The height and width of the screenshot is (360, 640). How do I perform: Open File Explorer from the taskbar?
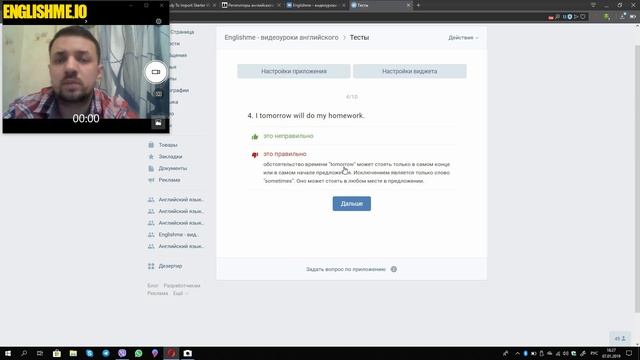click(x=73, y=353)
